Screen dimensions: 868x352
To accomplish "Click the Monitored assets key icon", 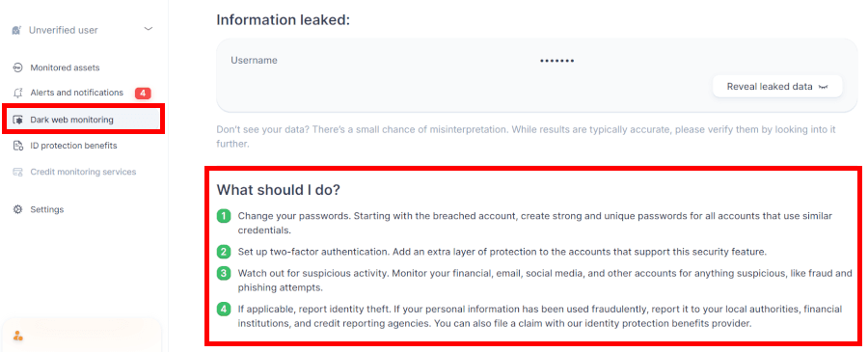I will tap(17, 68).
